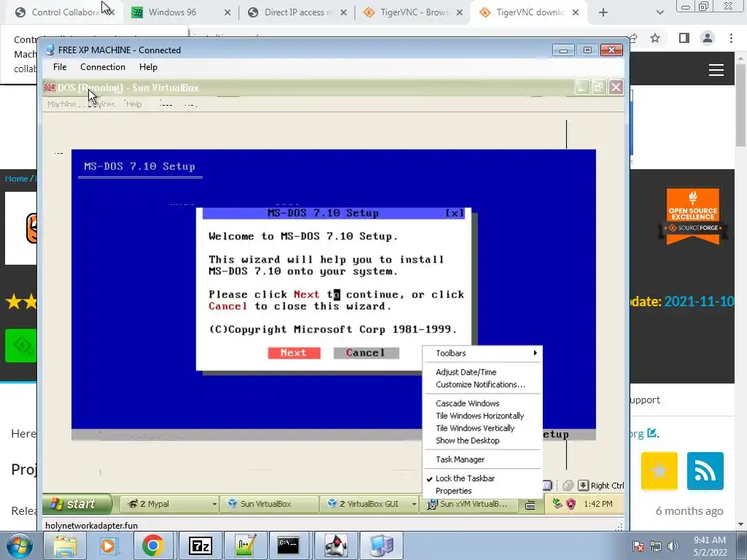Open the Chrome profile avatar

(x=708, y=38)
